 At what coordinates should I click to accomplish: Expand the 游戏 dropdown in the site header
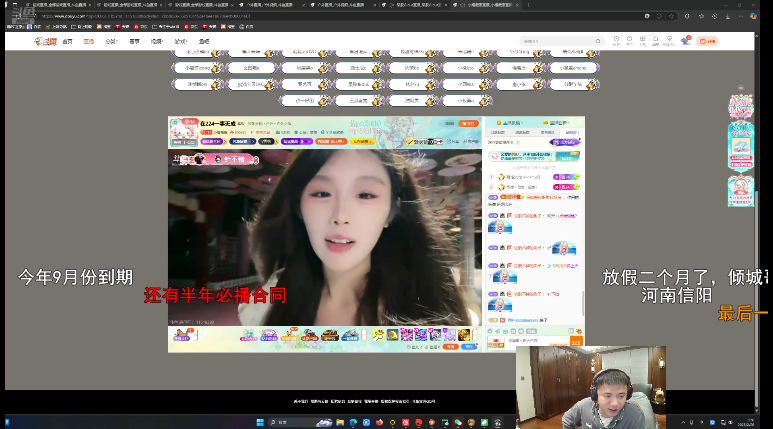point(180,41)
